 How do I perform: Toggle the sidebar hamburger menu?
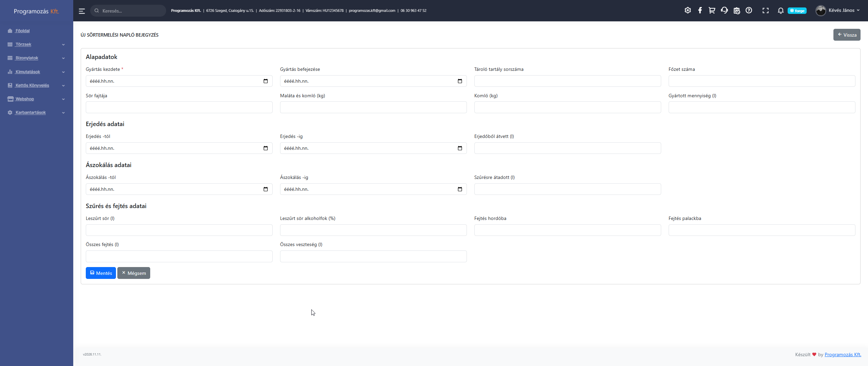tap(82, 11)
